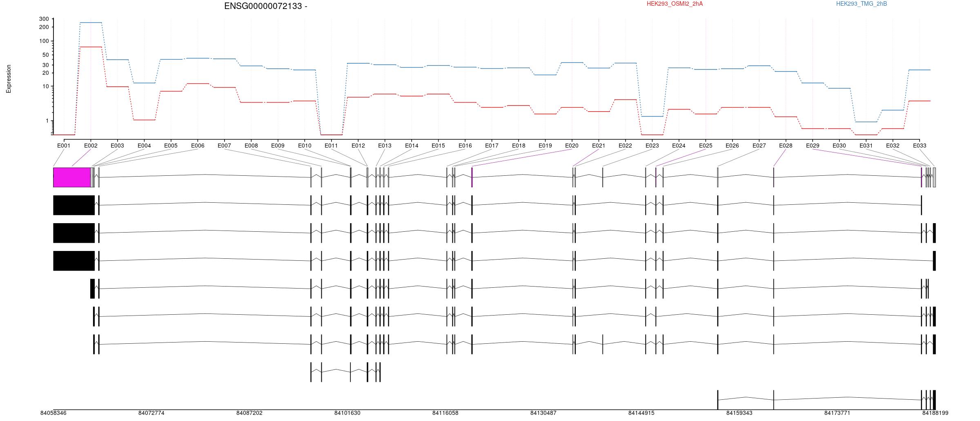Image resolution: width=980 pixels, height=421 pixels.
Task: Click genomic coordinate 84058346
Action: tap(53, 413)
